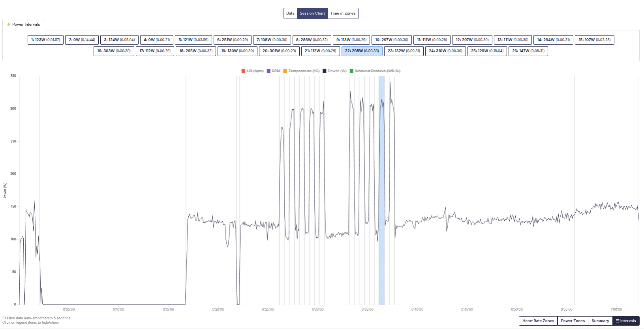
Task: Select the Session Chart tab
Action: point(312,13)
